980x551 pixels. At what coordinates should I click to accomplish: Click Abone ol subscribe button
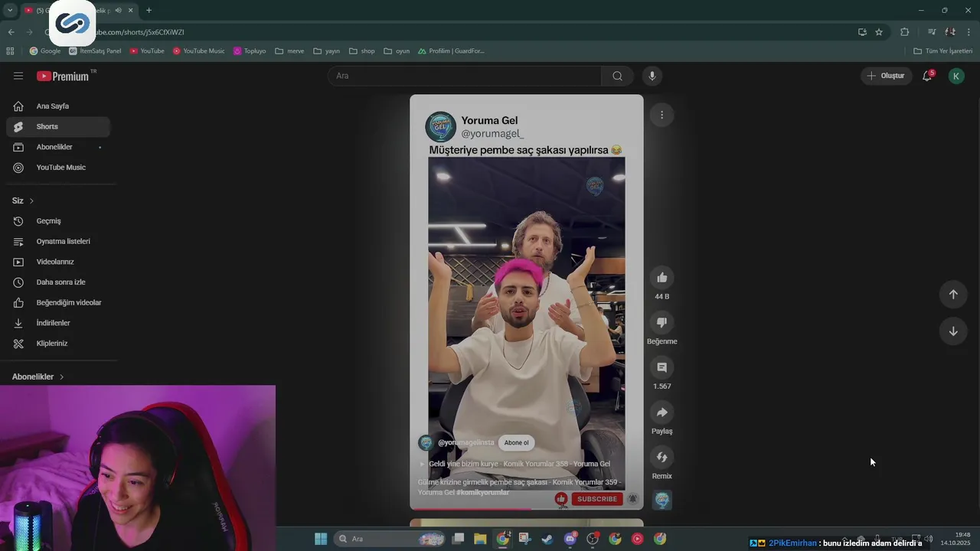[516, 442]
